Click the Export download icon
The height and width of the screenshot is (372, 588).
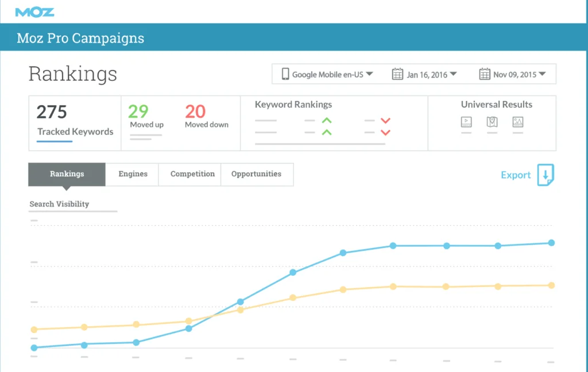(x=546, y=175)
